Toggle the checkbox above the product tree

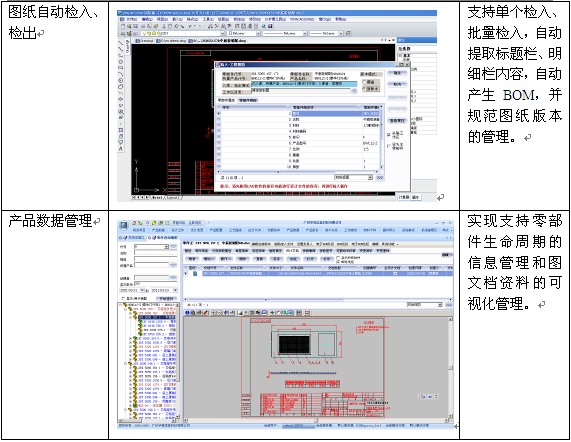(x=123, y=299)
